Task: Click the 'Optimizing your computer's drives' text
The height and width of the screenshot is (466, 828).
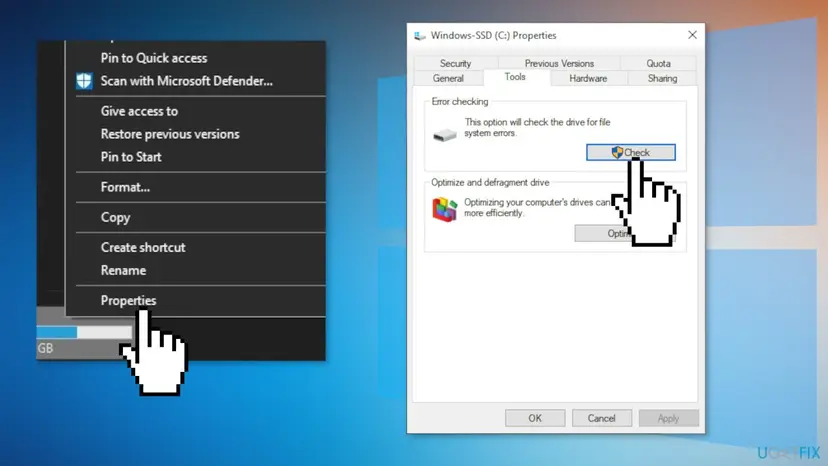Action: coord(537,208)
